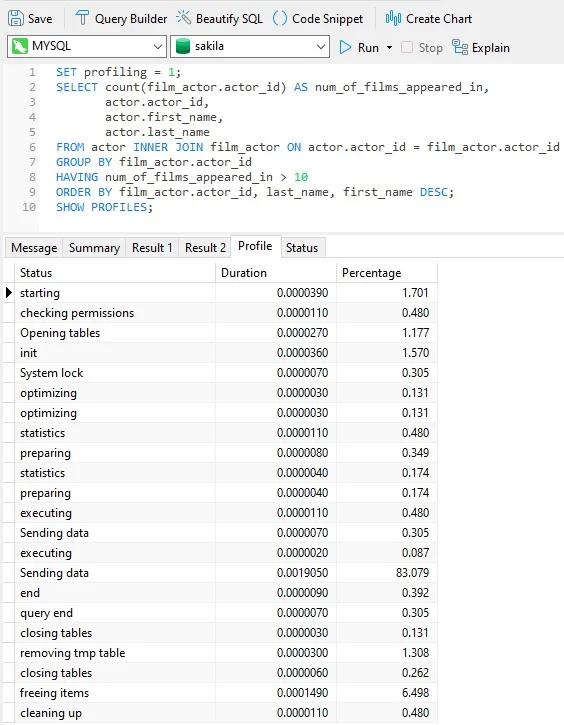Switch to the Message tab

[x=34, y=248]
